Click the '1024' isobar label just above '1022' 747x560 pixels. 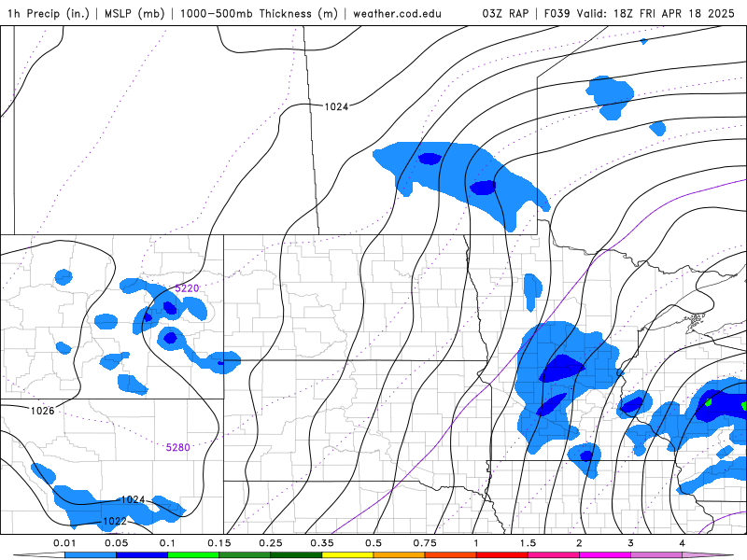133,499
